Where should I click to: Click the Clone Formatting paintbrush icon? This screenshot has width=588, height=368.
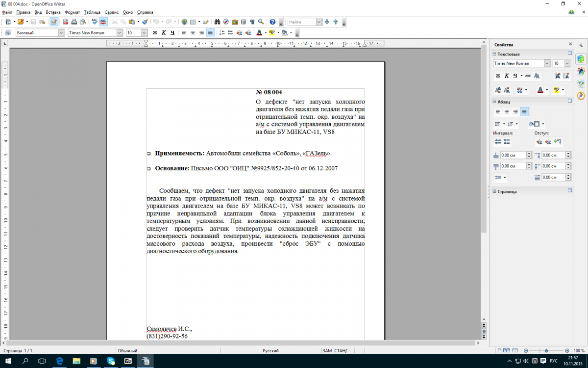click(145, 22)
